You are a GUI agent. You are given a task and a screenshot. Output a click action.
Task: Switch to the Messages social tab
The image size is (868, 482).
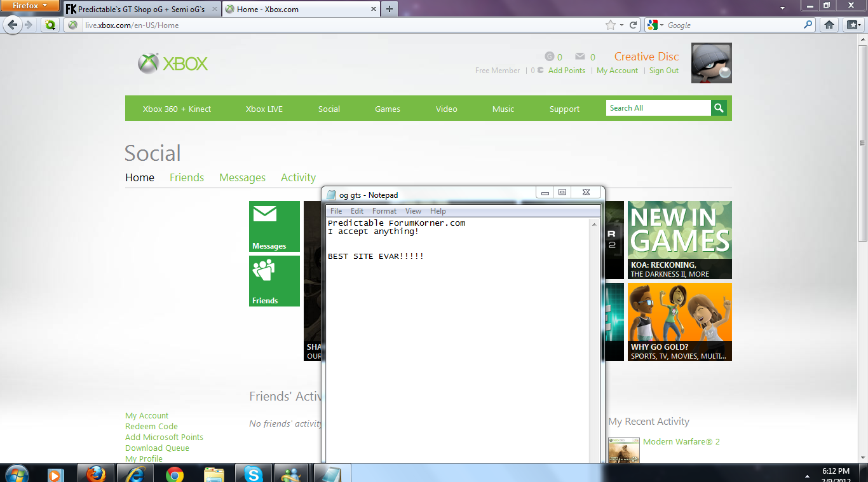click(x=242, y=178)
